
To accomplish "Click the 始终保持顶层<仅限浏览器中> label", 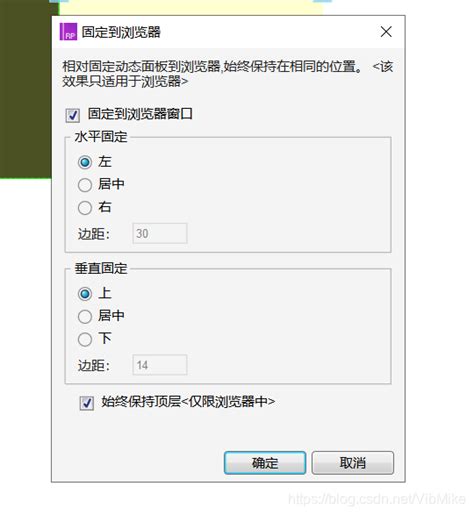I will (188, 401).
